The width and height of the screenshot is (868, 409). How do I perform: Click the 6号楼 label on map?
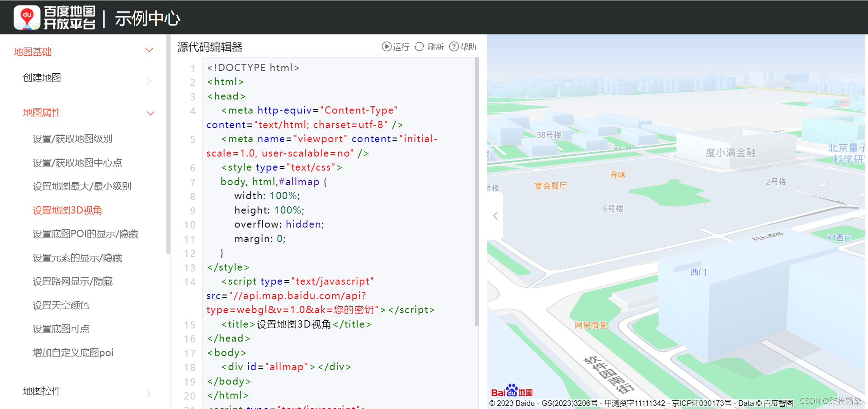(613, 209)
